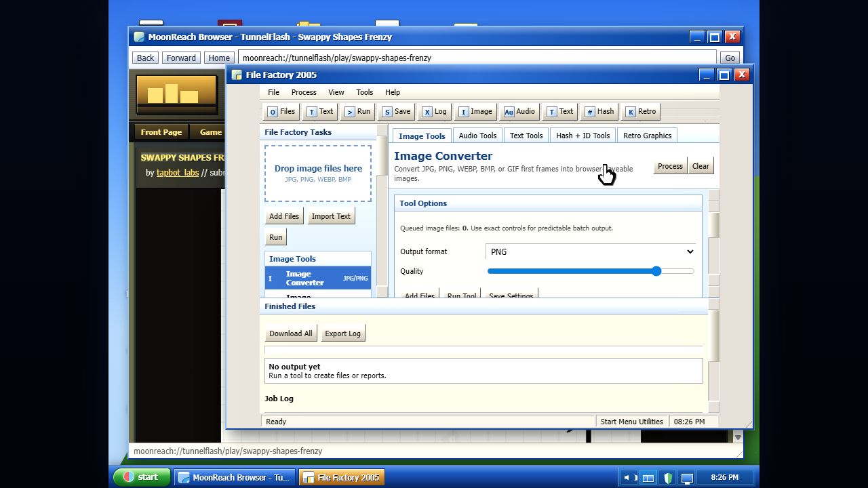The image size is (868, 488).
Task: Click Go in MoonReach Browser
Action: pos(730,58)
